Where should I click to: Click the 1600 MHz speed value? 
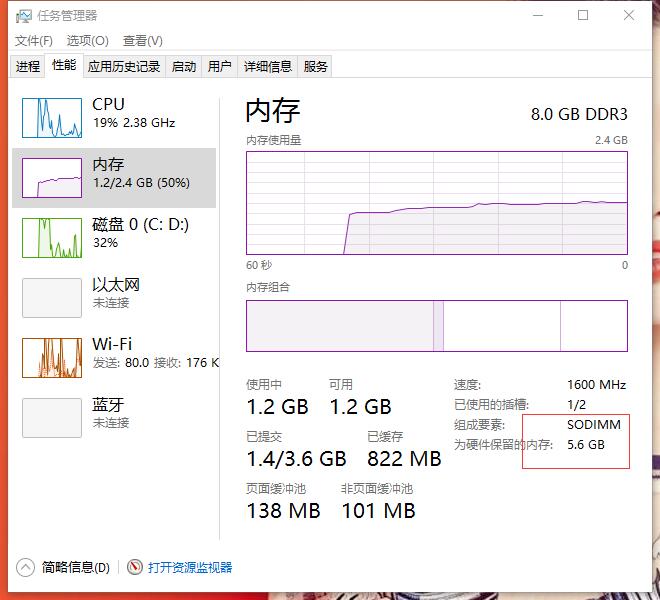coord(596,384)
